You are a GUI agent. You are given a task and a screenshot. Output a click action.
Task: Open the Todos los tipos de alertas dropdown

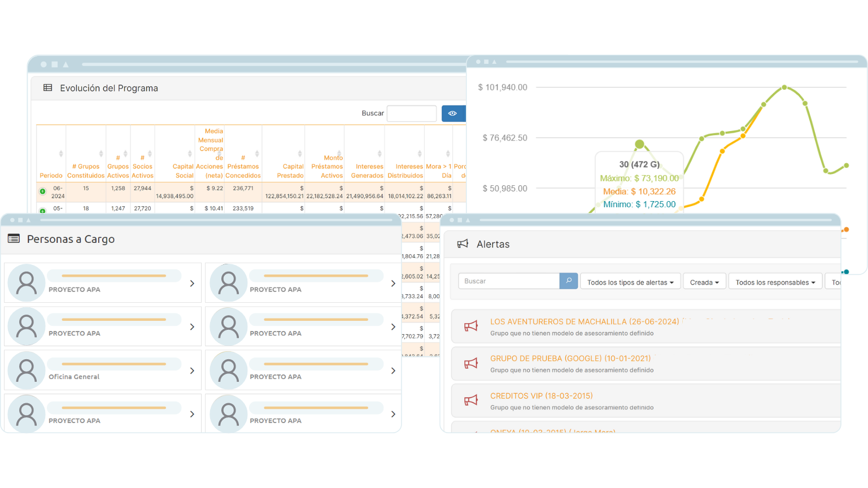point(630,281)
